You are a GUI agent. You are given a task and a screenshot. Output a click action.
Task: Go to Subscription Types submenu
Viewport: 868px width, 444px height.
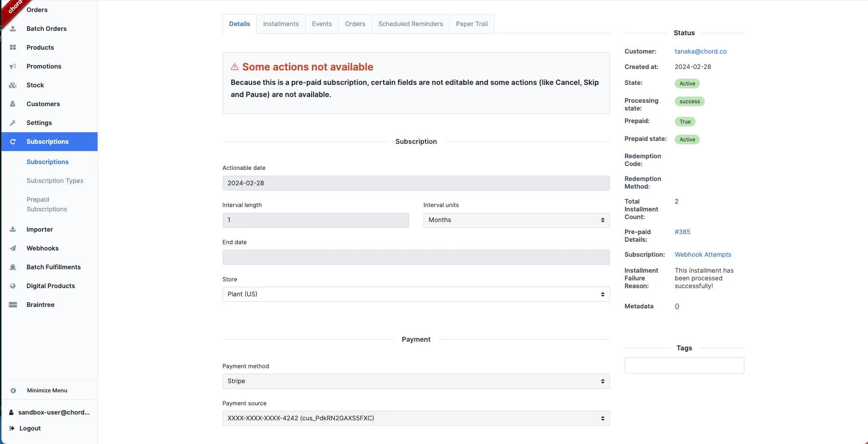coord(55,180)
